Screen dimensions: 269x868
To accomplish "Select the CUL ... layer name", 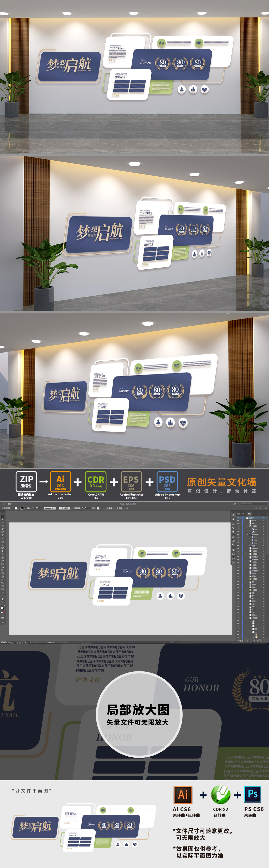I will (255, 615).
